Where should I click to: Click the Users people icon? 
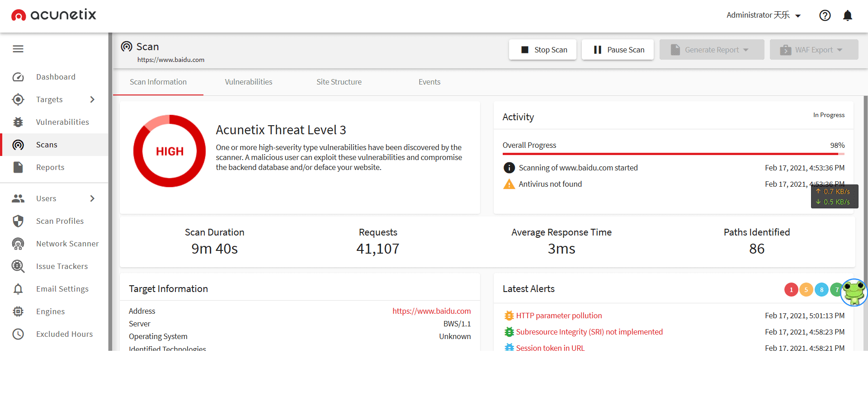click(x=18, y=198)
